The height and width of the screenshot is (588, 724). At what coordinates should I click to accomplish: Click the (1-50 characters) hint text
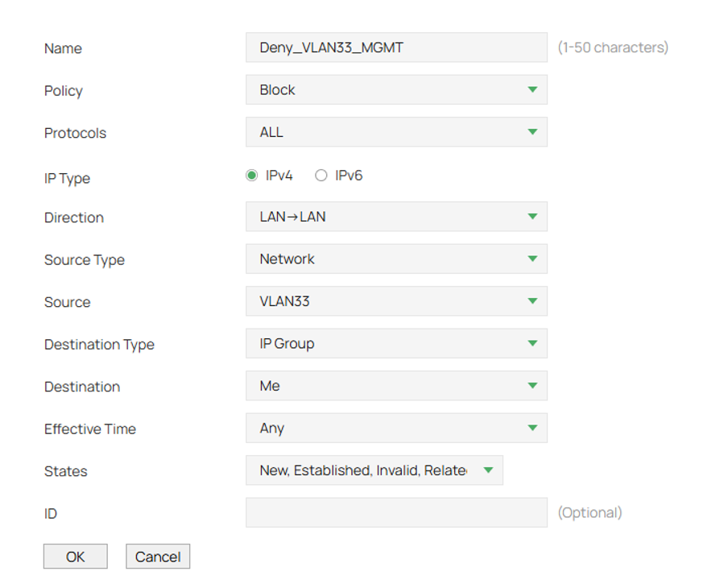click(613, 48)
